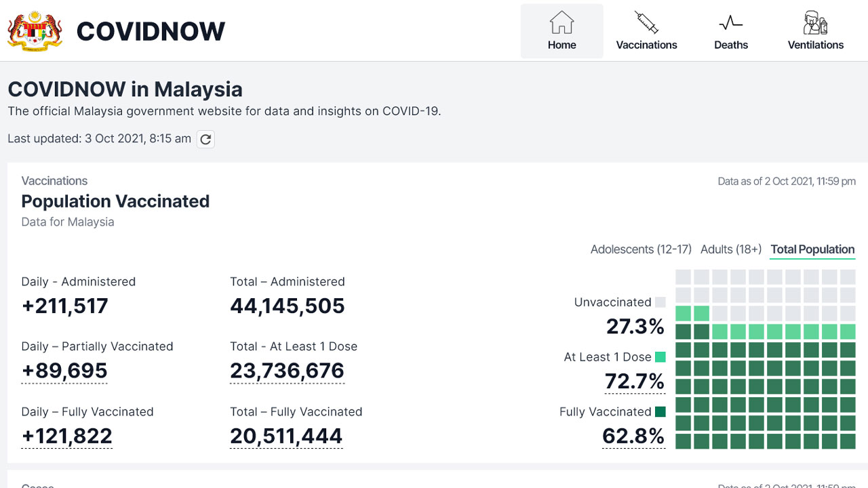The width and height of the screenshot is (868, 488).
Task: Click the Data as of 2 Oct 2021 note
Action: [x=787, y=182]
